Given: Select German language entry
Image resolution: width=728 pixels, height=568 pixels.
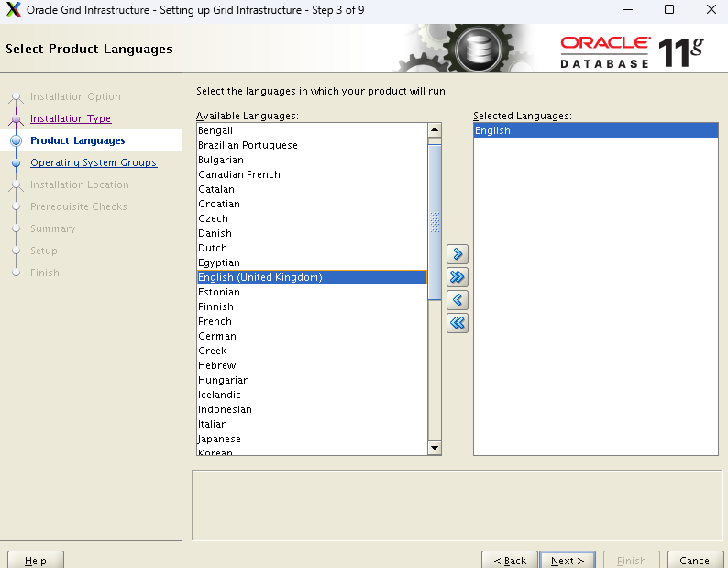Looking at the screenshot, I should tap(312, 336).
